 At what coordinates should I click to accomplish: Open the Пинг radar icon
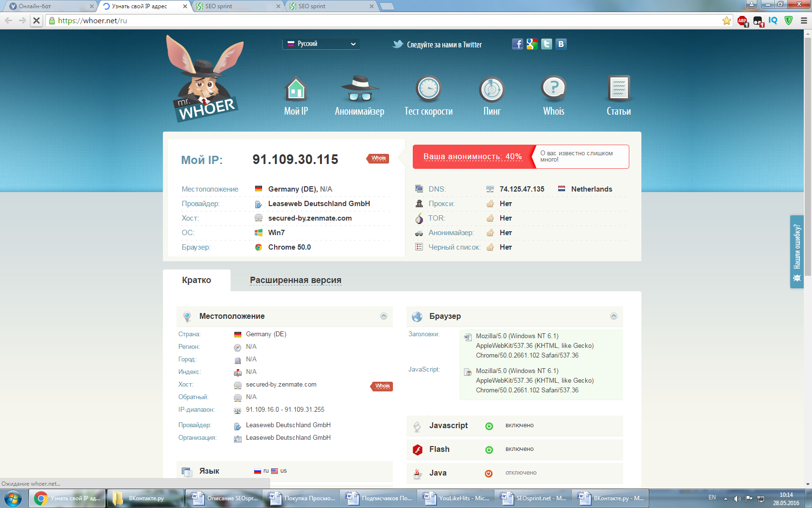[x=492, y=90]
